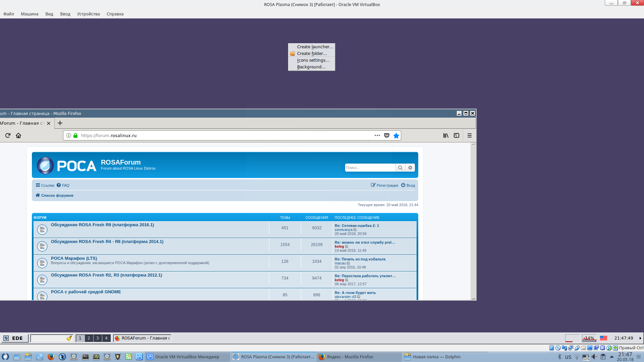Screen dimensions: 644x362
Task: Click the forum search magnifier button
Action: pyautogui.click(x=400, y=168)
